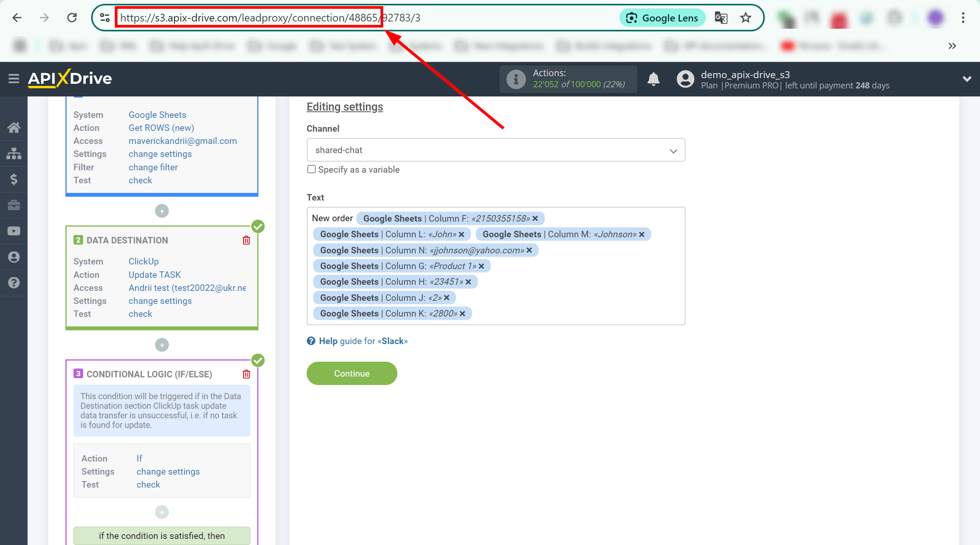Open the Home icon in sidebar
The width and height of the screenshot is (980, 545).
click(14, 127)
